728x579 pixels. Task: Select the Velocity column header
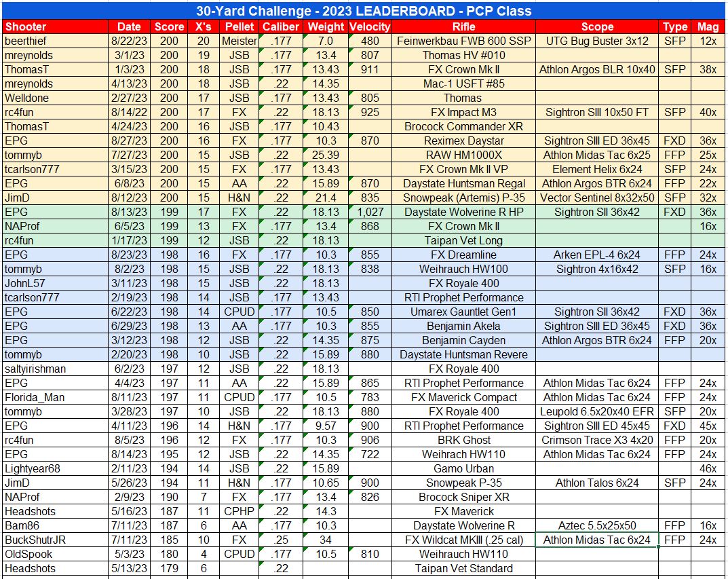[370, 26]
